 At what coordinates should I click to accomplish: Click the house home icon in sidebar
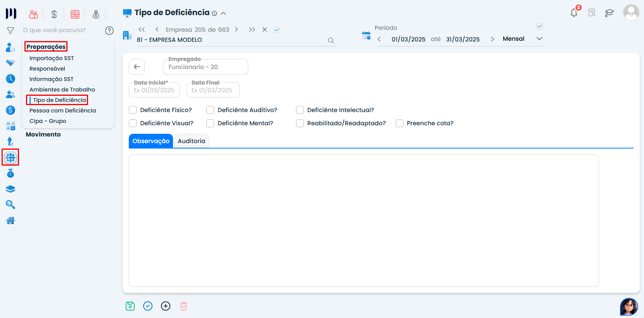[x=10, y=221]
